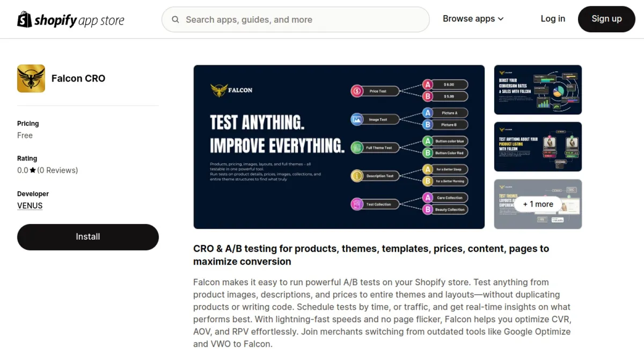This screenshot has width=644, height=349.
Task: Open the Log in link
Action: pos(553,19)
